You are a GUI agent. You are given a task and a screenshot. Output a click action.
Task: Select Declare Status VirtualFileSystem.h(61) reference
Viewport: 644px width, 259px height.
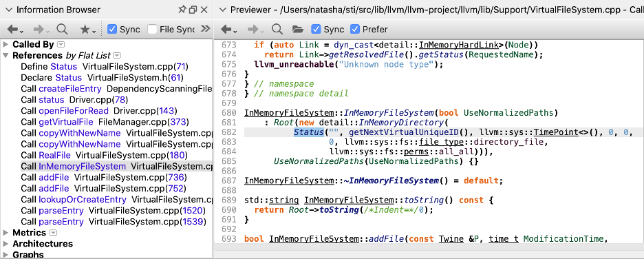103,78
